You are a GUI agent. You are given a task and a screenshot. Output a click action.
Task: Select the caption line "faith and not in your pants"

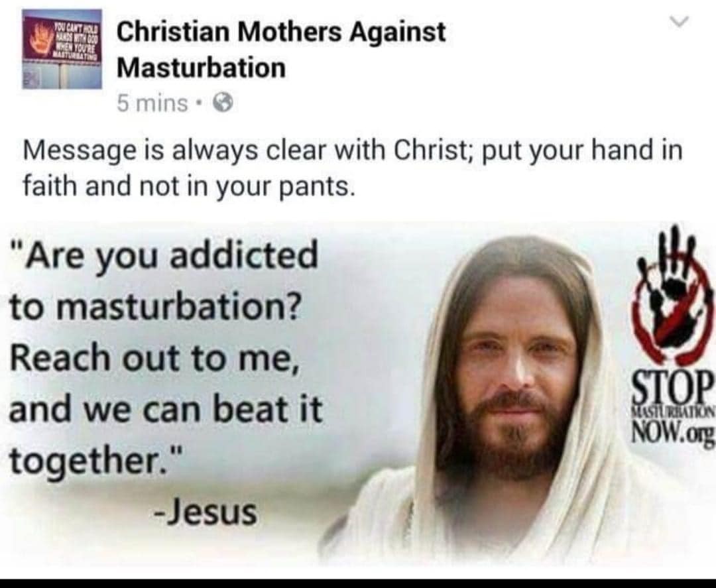(188, 186)
